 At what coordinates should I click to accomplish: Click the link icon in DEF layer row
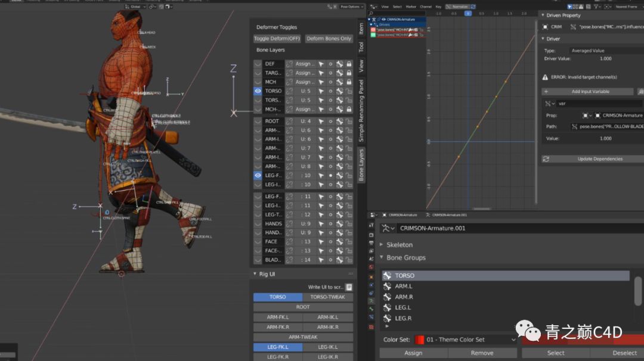(x=290, y=64)
